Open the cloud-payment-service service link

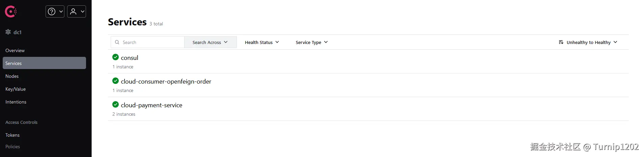tap(151, 105)
